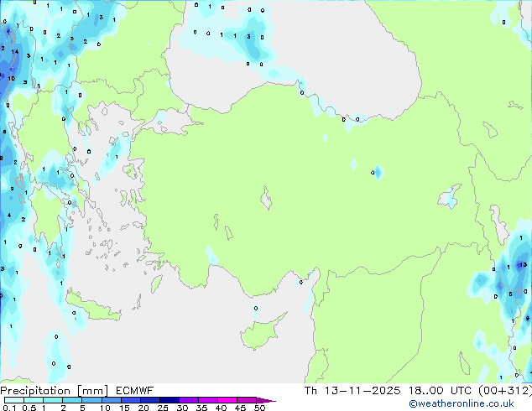
Task: Click the 'Th 13-11-2025' date text
Action: click(352, 391)
